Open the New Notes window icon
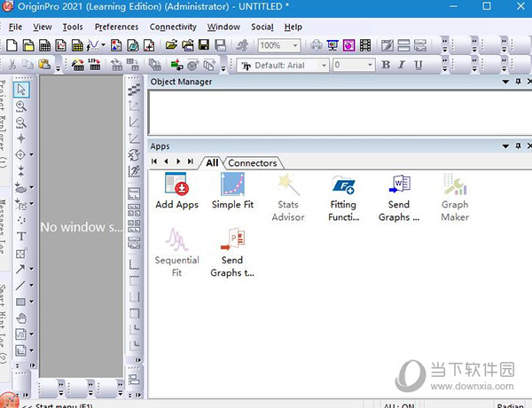The width and height of the screenshot is (532, 408). click(149, 45)
